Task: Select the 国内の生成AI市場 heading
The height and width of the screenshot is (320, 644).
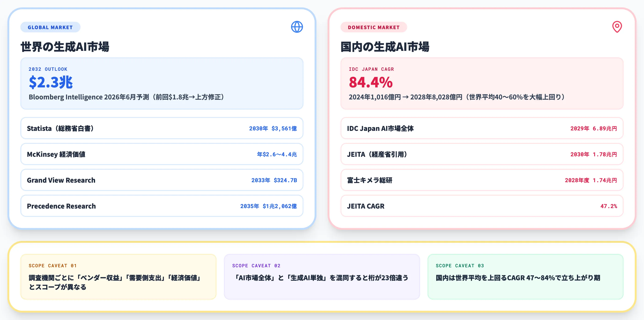Action: click(x=385, y=47)
